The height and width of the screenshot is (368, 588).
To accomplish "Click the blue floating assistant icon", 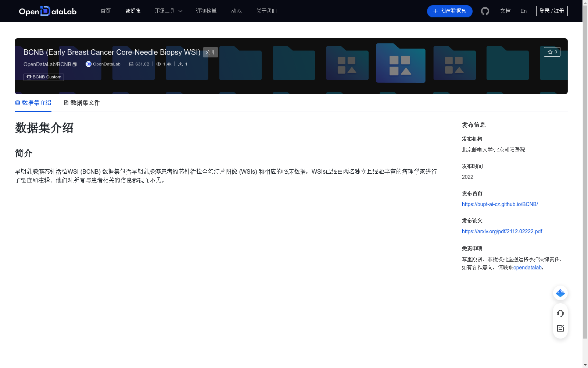I will point(560,293).
